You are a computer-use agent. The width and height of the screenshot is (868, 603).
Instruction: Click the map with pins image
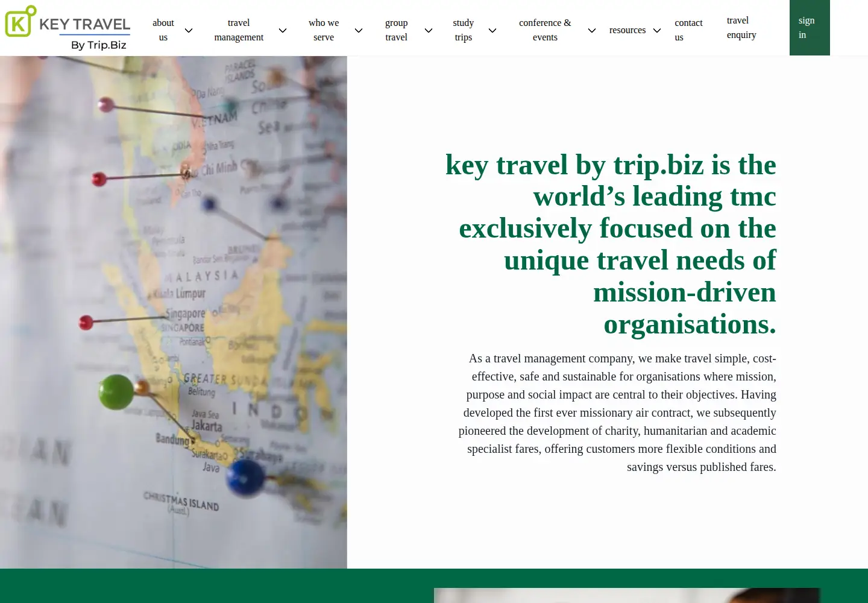tap(174, 312)
